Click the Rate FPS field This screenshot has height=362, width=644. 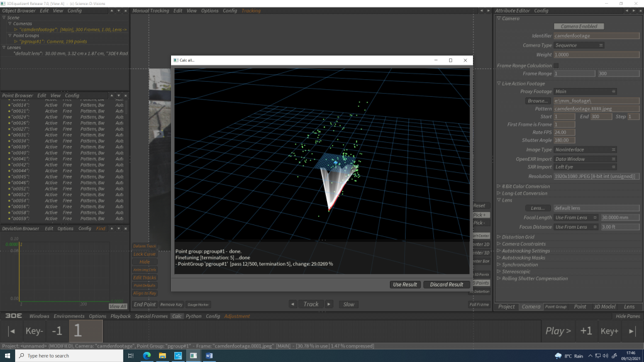click(x=564, y=132)
